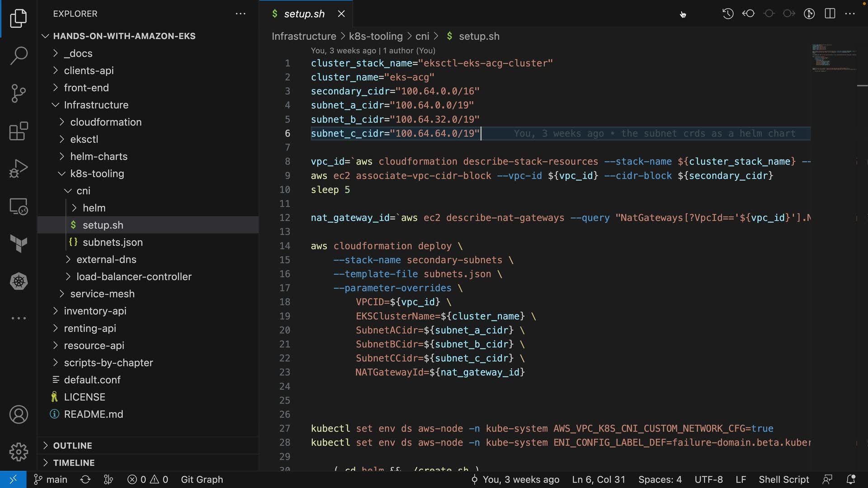Expand the helm-charts folder
868x488 pixels.
pyautogui.click(x=99, y=156)
